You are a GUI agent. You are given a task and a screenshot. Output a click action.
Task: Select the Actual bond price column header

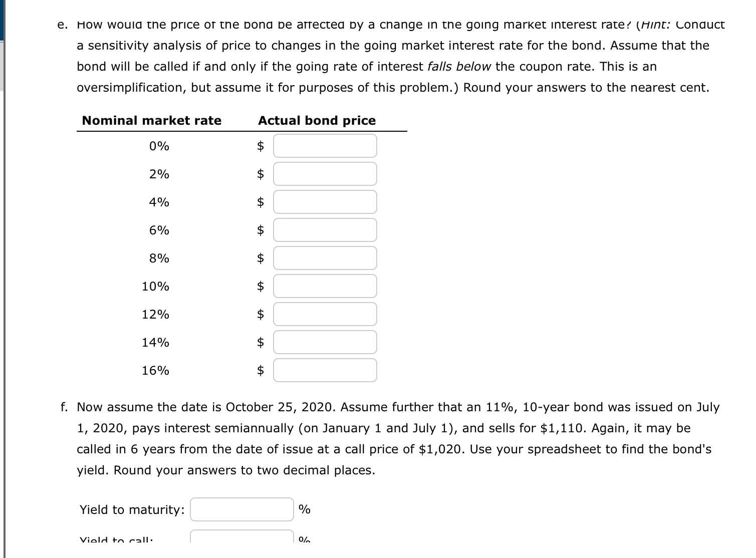pyautogui.click(x=317, y=120)
